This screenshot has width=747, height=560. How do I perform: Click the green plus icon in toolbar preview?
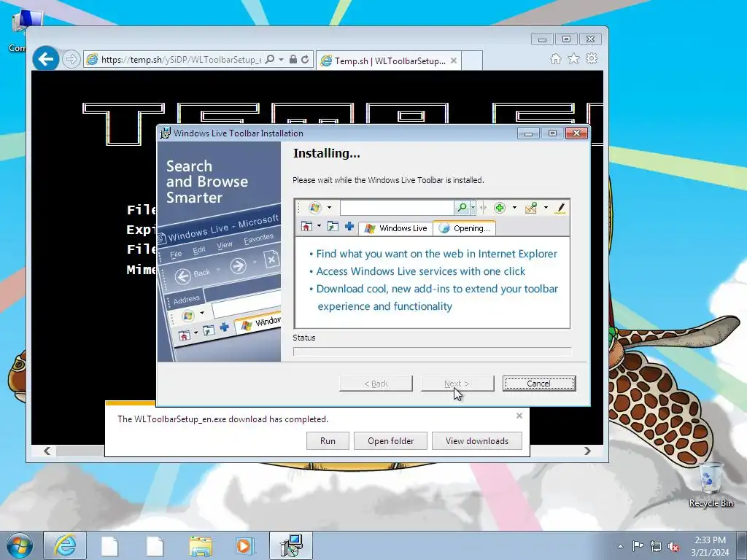click(499, 208)
